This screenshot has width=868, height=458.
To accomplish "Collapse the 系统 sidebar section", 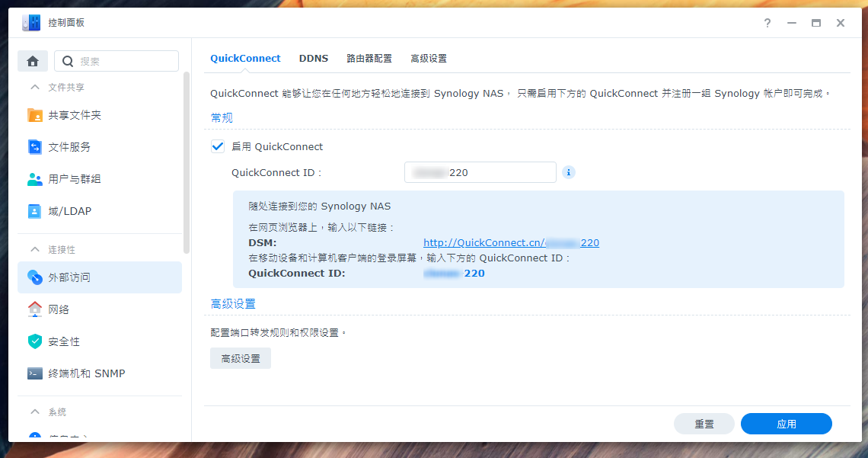I will pos(35,412).
